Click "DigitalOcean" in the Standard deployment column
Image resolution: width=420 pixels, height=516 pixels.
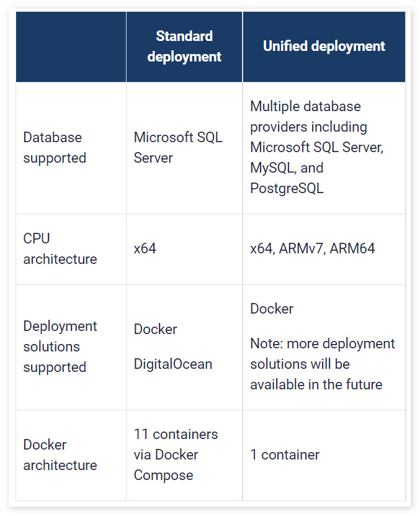pyautogui.click(x=173, y=364)
